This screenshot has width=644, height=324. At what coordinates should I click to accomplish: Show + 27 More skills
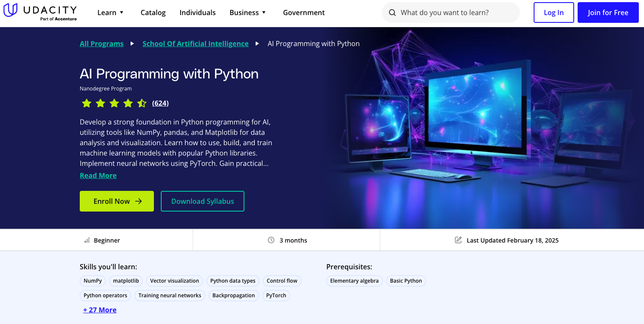click(100, 310)
